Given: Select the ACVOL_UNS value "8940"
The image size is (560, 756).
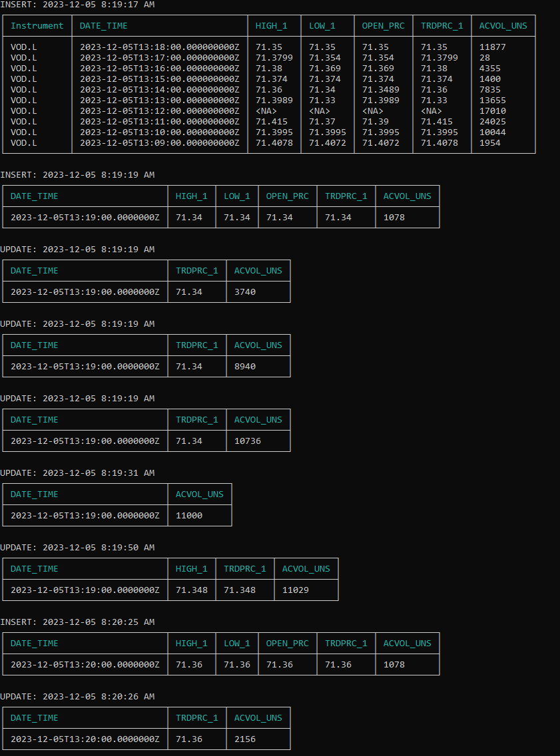Looking at the screenshot, I should (x=245, y=367).
